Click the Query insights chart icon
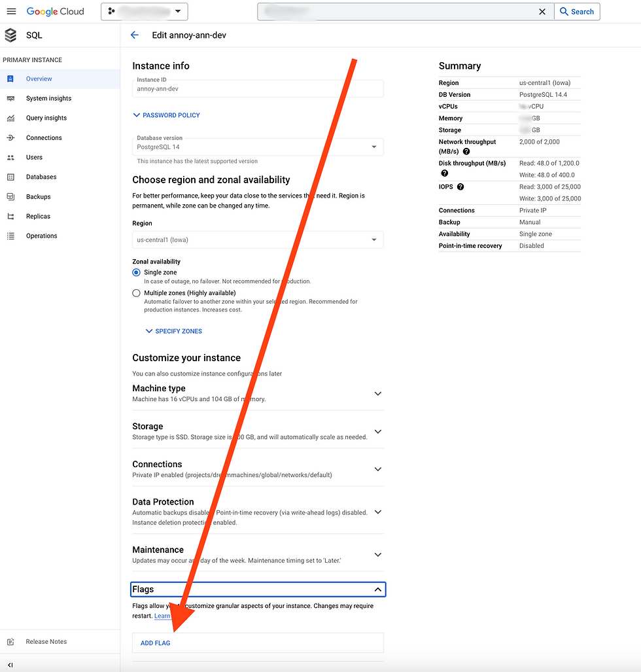The image size is (641, 672). tap(10, 118)
